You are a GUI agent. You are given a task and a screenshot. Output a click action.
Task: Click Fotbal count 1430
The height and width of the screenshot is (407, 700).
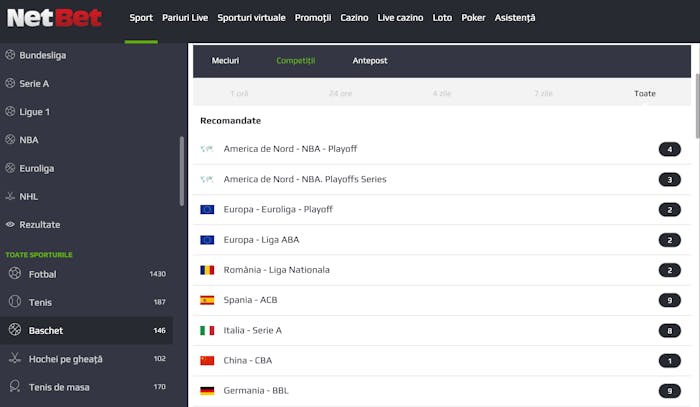point(158,274)
